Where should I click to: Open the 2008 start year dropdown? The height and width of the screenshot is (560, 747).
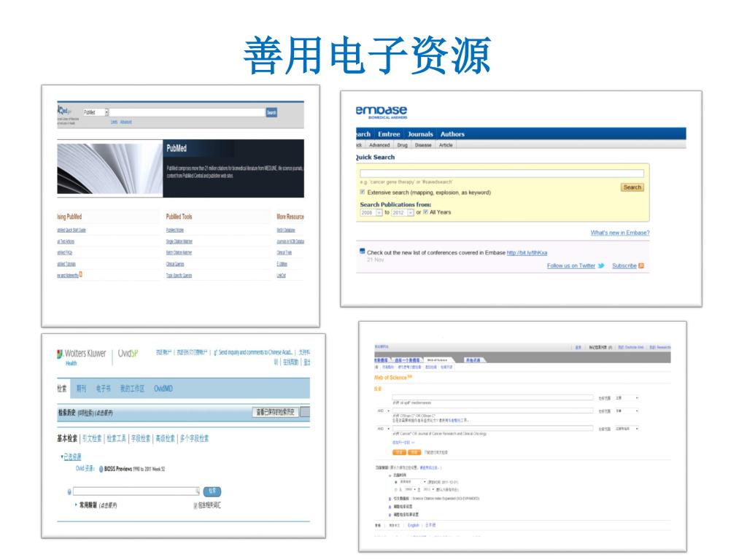click(x=371, y=212)
